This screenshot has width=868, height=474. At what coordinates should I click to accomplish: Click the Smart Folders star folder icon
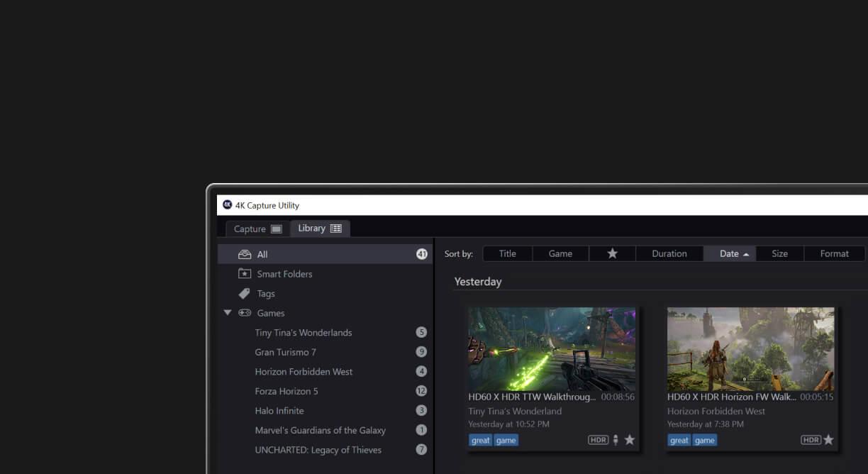point(245,274)
